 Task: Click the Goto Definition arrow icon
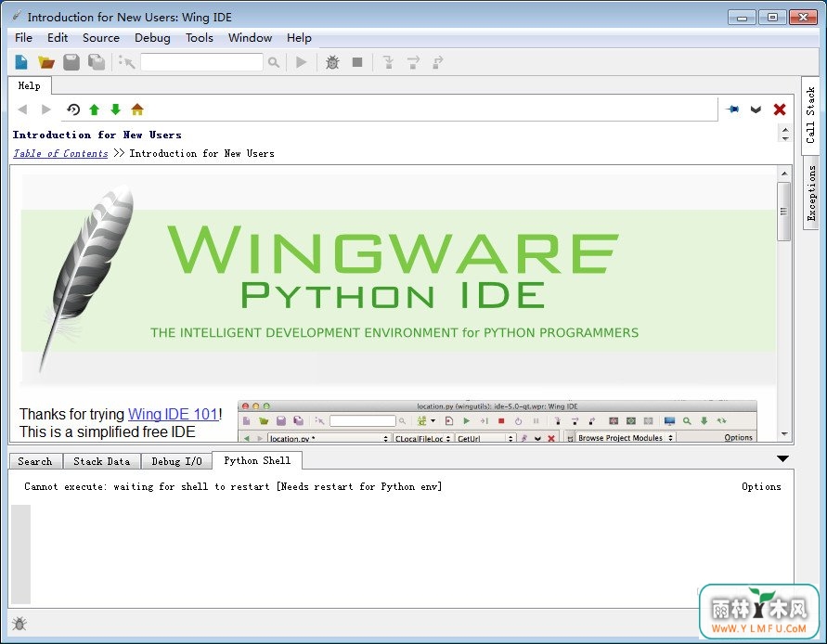click(x=126, y=62)
